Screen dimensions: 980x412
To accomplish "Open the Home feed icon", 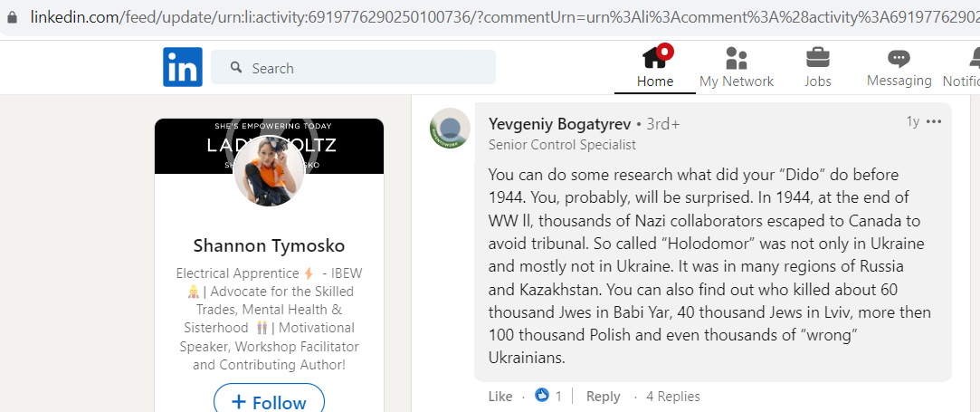I will [655, 58].
